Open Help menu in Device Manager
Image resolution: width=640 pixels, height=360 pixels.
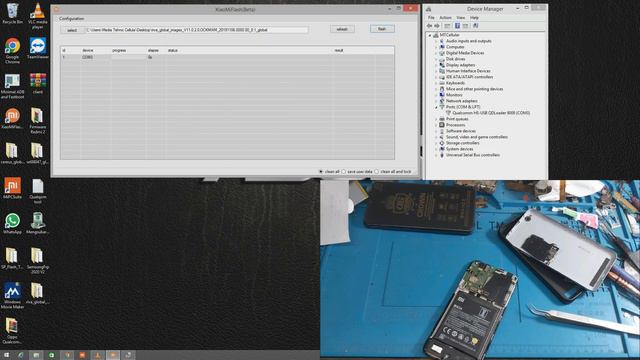(x=474, y=18)
